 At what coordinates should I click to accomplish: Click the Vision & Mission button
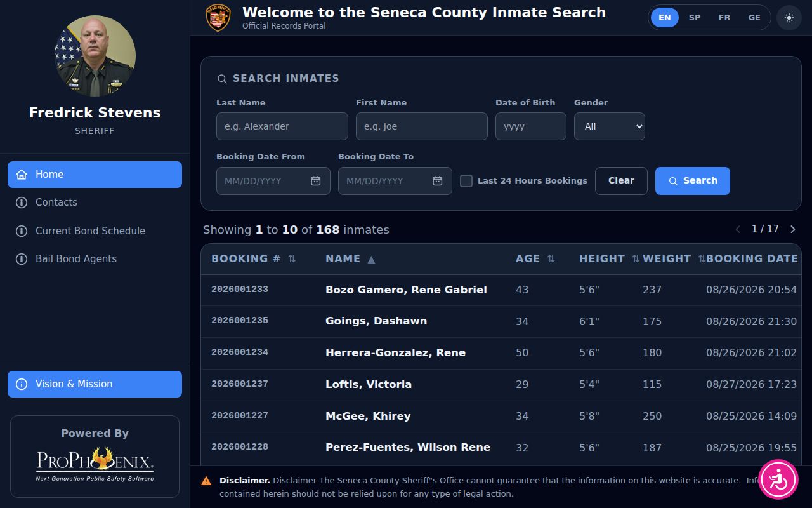click(x=95, y=384)
